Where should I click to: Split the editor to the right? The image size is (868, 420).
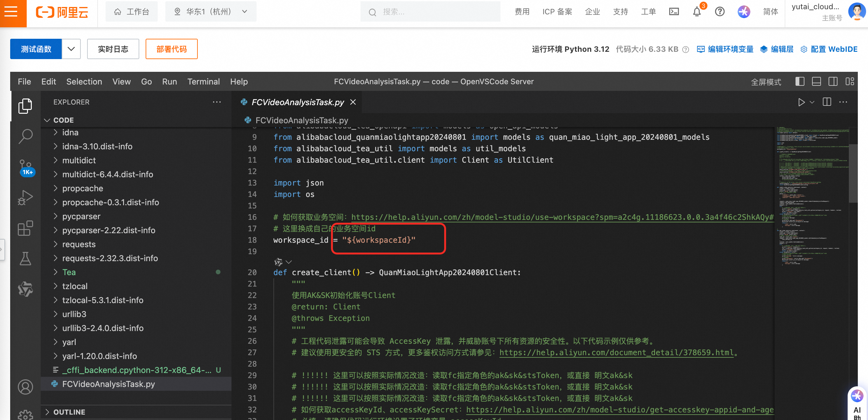(827, 102)
